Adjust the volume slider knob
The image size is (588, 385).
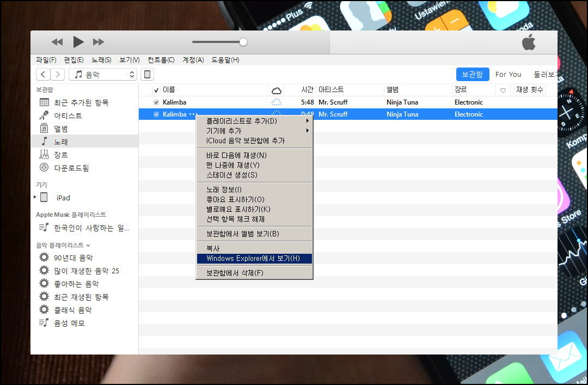click(243, 42)
